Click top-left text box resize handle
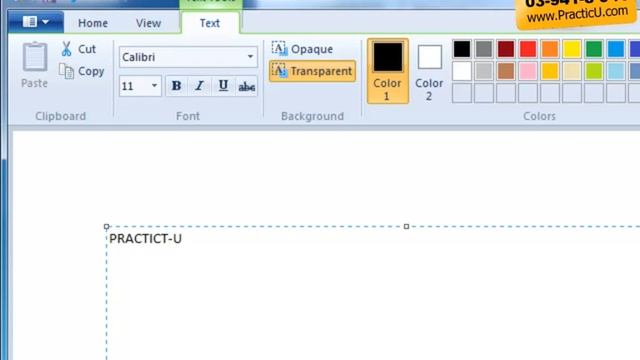640x360 pixels. click(x=107, y=227)
